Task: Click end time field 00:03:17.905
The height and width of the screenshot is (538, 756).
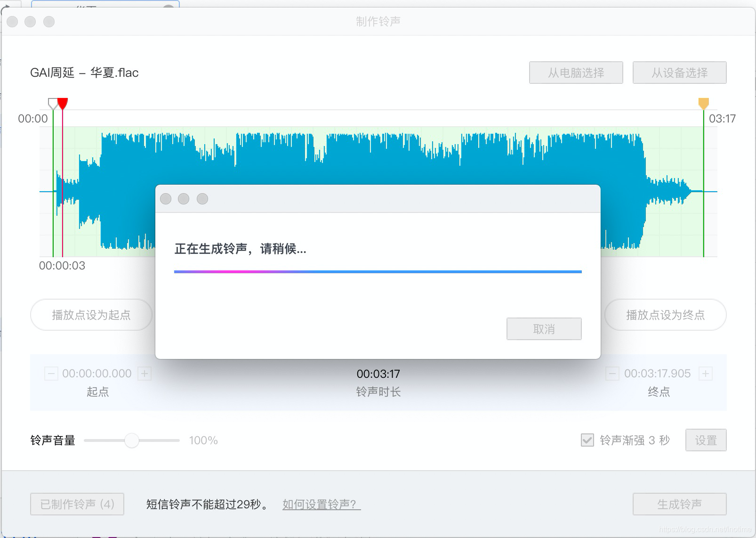Action: (658, 374)
